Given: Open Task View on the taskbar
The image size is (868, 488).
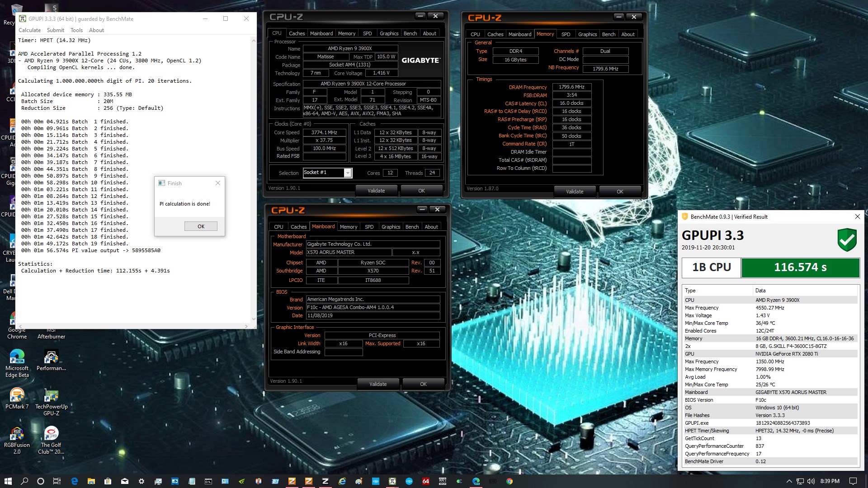Looking at the screenshot, I should pyautogui.click(x=57, y=481).
